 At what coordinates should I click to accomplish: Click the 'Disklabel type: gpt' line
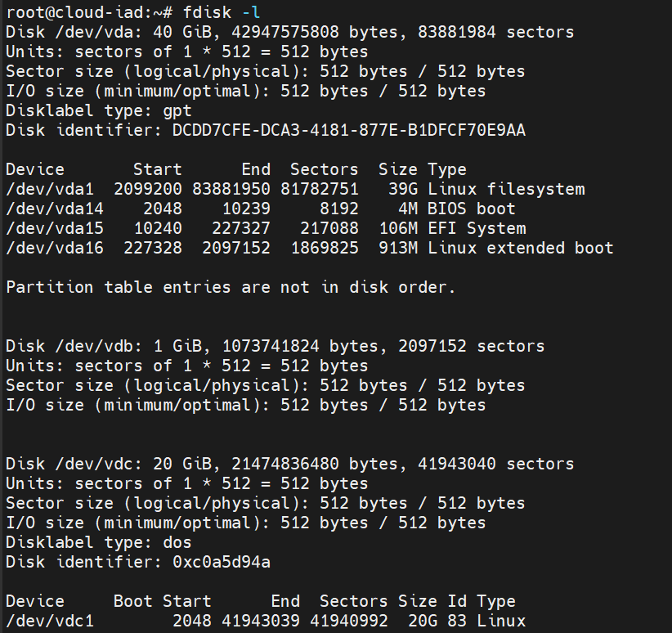[x=99, y=110]
